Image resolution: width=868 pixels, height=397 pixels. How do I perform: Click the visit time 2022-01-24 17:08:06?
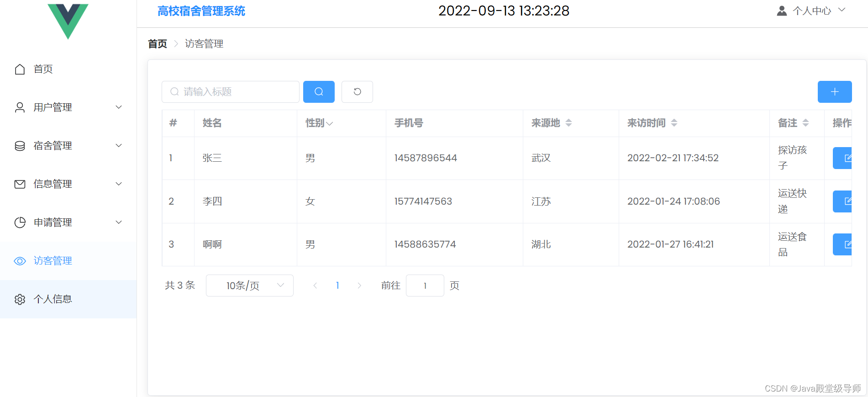(673, 201)
